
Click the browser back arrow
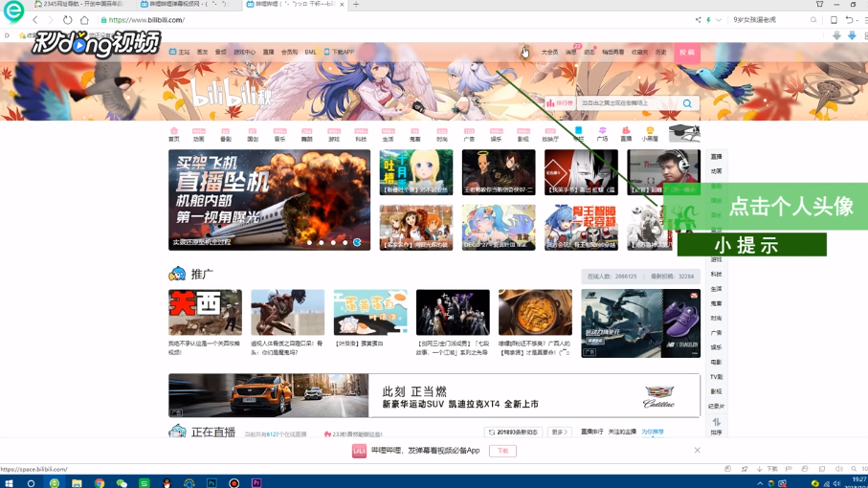point(35,20)
